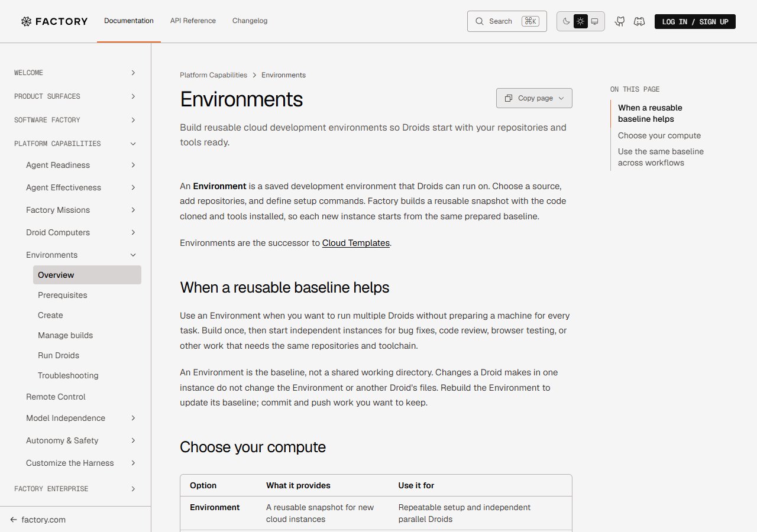Click the Search input field

pyautogui.click(x=507, y=21)
